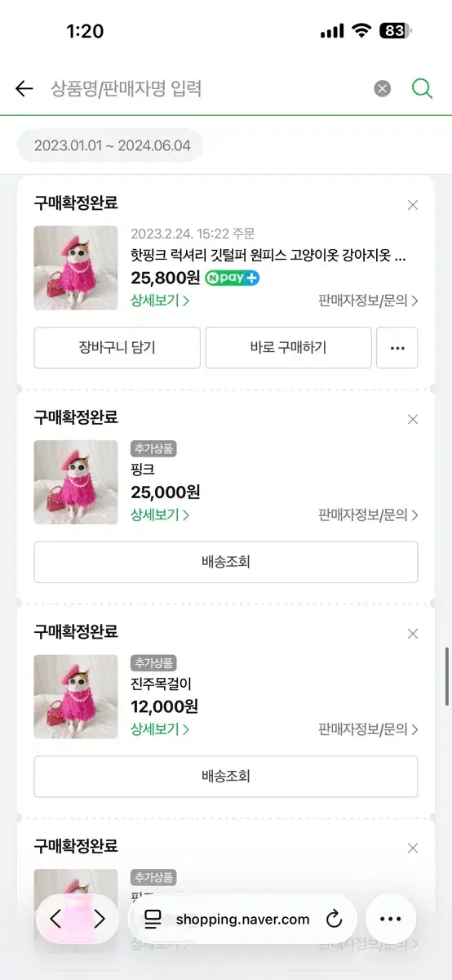452x980 pixels.
Task: Expand 상세보기 for the 25,800원 item
Action: 160,301
